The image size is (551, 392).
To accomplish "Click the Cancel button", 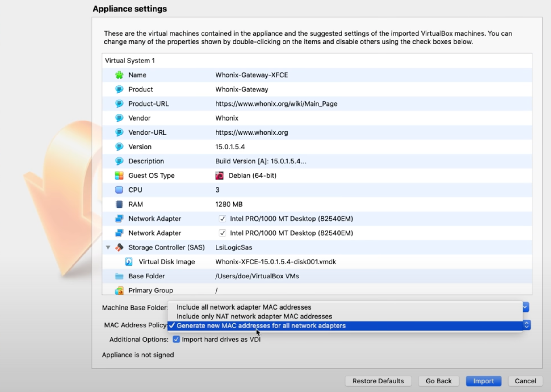I will pos(525,381).
